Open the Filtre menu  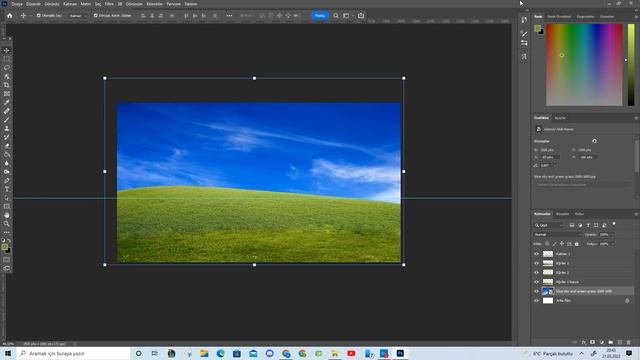(109, 4)
